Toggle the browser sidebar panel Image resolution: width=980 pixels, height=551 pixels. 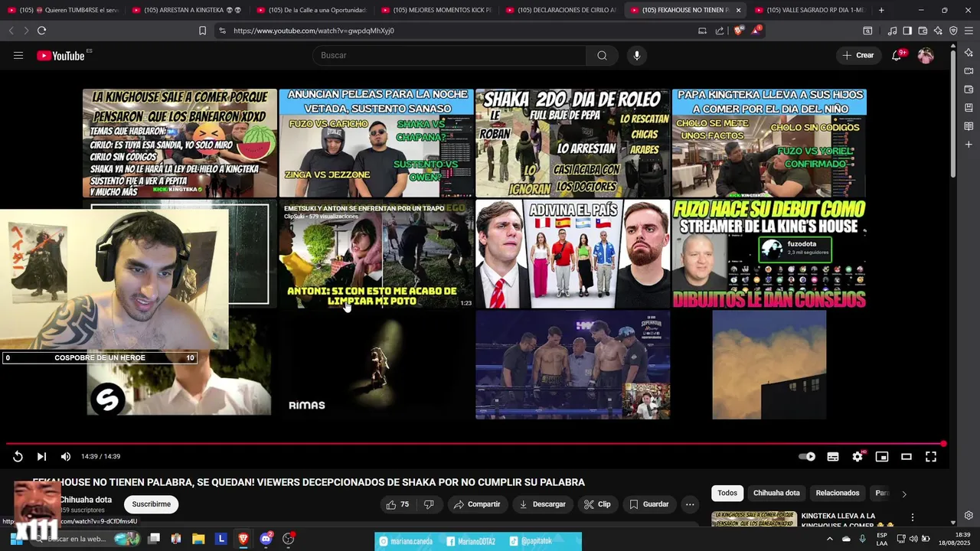[907, 31]
